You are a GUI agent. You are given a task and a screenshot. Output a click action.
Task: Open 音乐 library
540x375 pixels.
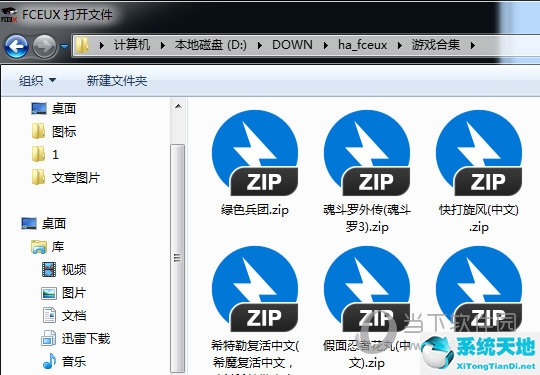(x=74, y=362)
